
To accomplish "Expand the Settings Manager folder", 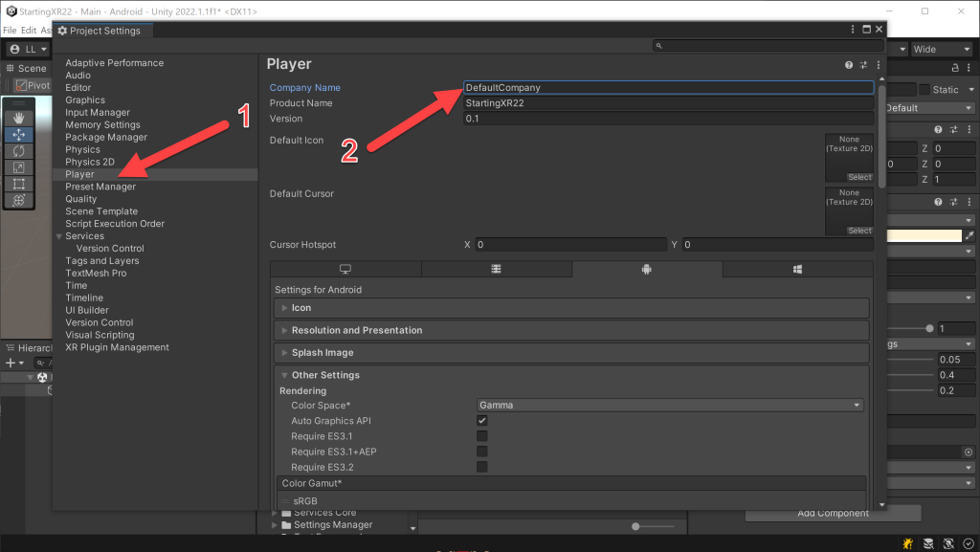I will click(275, 525).
